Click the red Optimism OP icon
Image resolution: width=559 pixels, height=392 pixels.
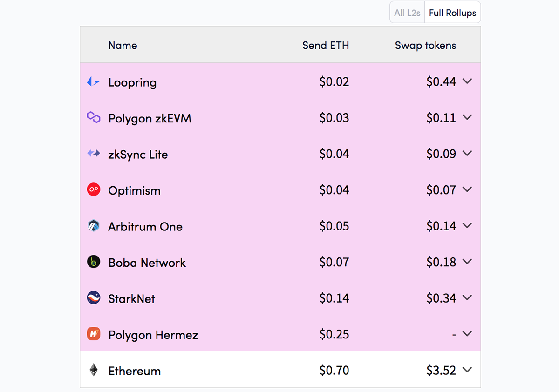coord(94,189)
